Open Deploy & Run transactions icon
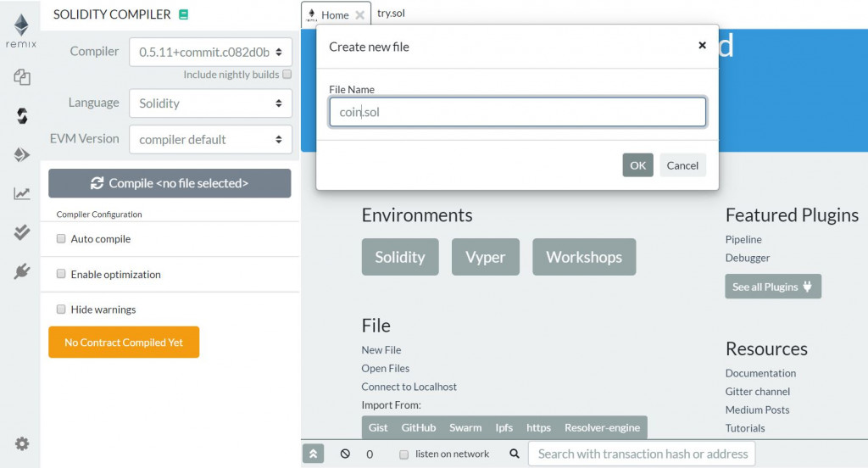The width and height of the screenshot is (868, 468). (21, 154)
